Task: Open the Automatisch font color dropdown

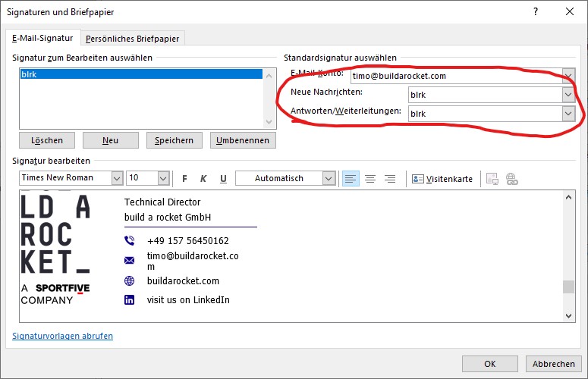Action: 329,178
